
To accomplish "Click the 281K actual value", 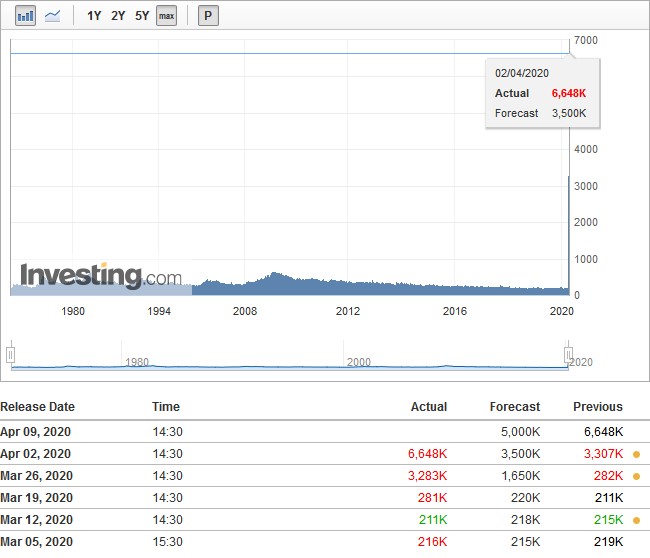I will [x=432, y=497].
